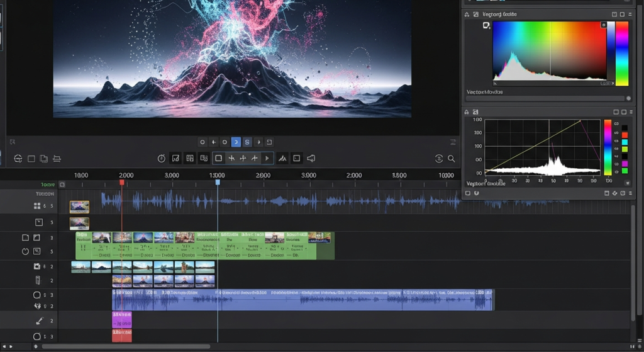Toggle the circle icon on the blue audio track

[36, 295]
